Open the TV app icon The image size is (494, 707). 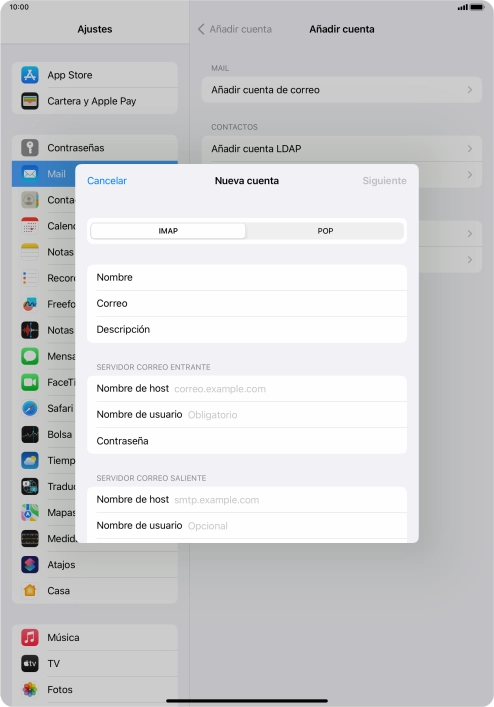pyautogui.click(x=30, y=663)
